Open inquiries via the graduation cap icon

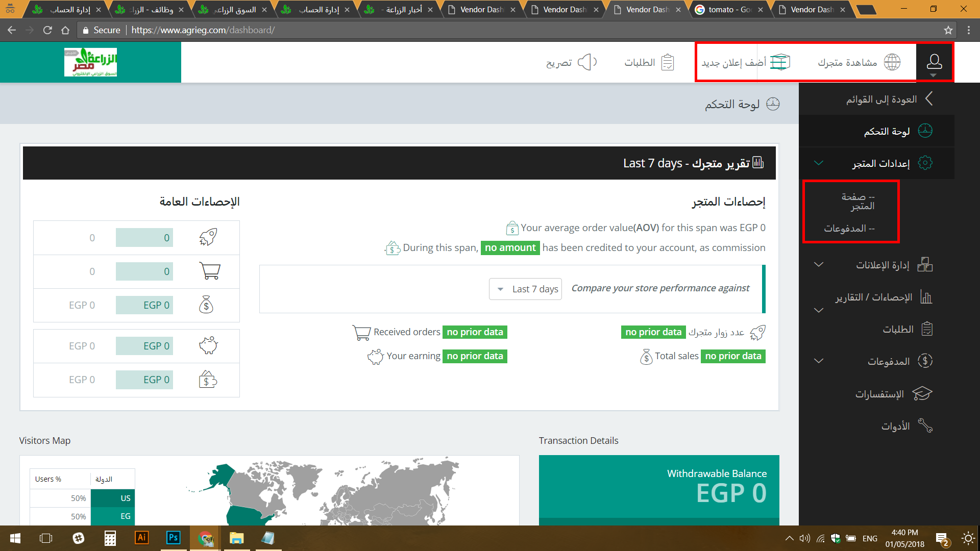pyautogui.click(x=922, y=393)
